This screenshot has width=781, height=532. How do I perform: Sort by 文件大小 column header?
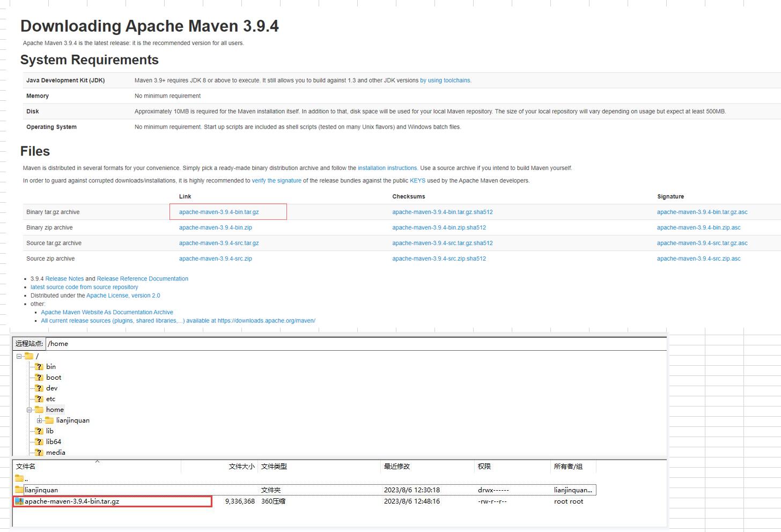241,467
